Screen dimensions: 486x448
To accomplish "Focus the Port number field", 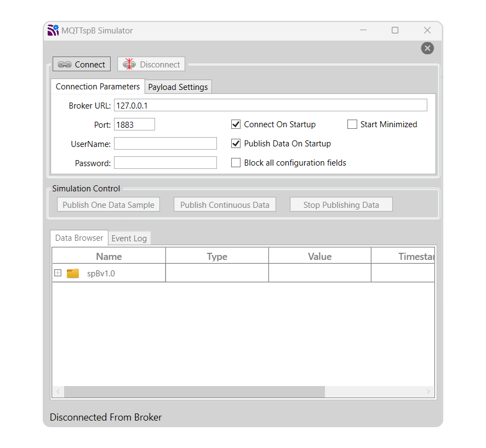I will tap(134, 124).
